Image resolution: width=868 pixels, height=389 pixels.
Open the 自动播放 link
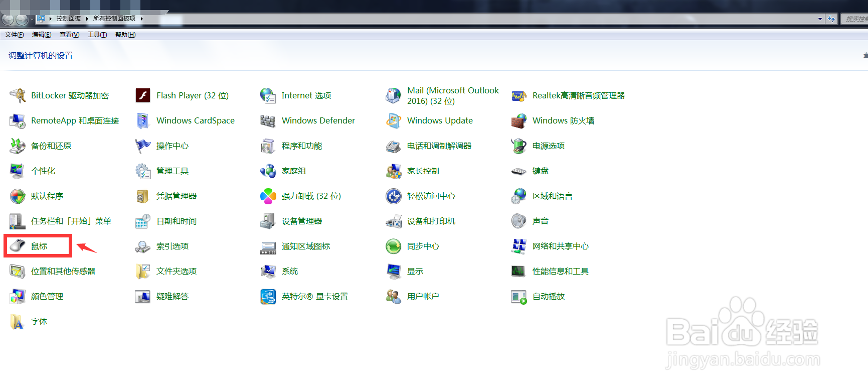(x=549, y=296)
